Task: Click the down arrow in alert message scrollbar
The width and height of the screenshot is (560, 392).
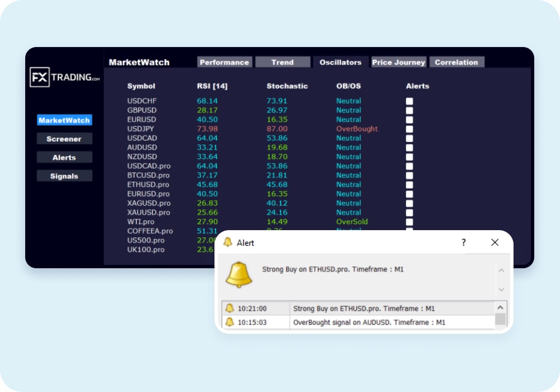Action: coord(501,289)
